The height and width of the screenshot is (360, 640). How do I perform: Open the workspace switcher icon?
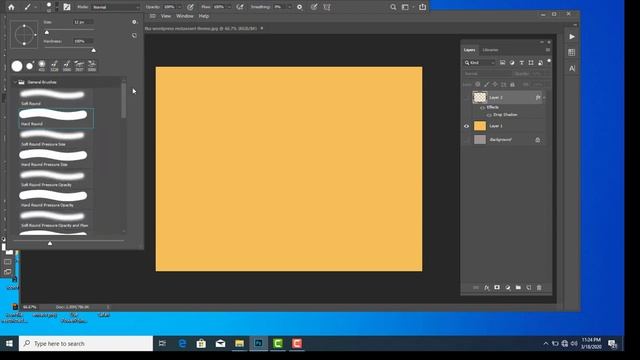tap(405, 7)
